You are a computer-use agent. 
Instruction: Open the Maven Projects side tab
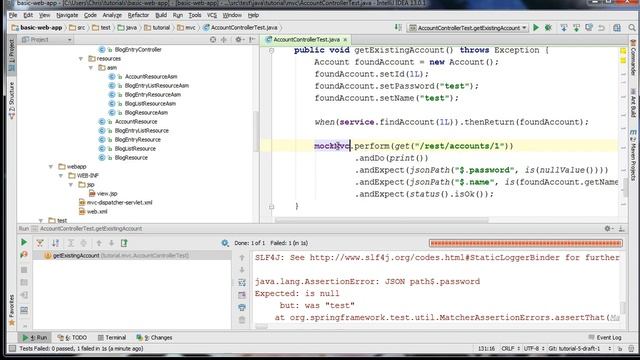coord(633,155)
